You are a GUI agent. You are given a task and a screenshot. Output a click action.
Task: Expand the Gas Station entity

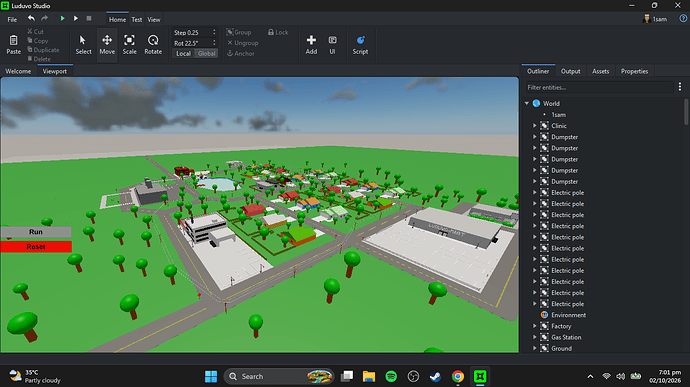click(535, 337)
